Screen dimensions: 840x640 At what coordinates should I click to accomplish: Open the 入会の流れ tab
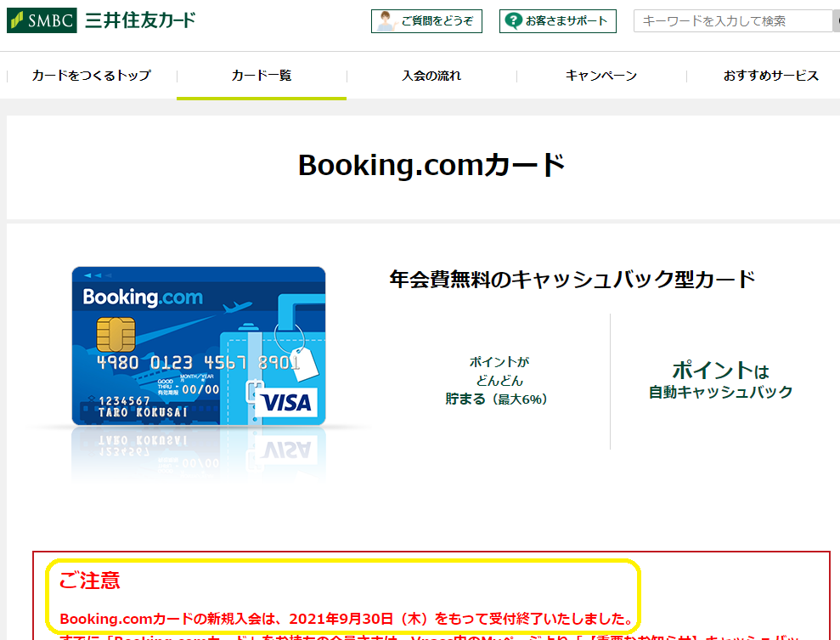(x=431, y=76)
